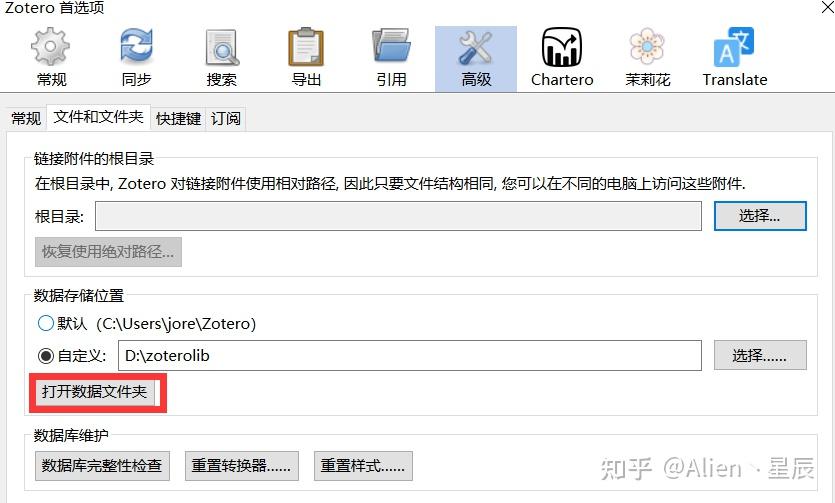Click the 重置转换器 button
Image resolution: width=835 pixels, height=503 pixels.
[242, 466]
